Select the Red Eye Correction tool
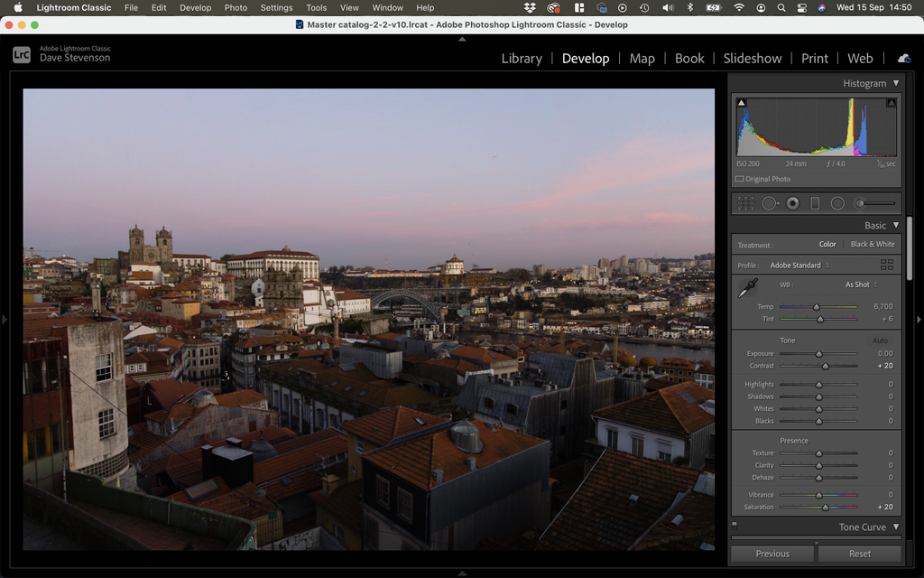Image resolution: width=924 pixels, height=578 pixels. coord(792,203)
